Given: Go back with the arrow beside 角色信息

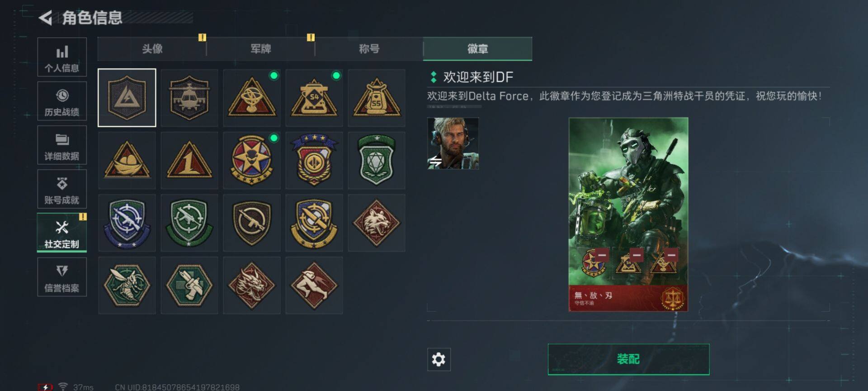Looking at the screenshot, I should 45,18.
